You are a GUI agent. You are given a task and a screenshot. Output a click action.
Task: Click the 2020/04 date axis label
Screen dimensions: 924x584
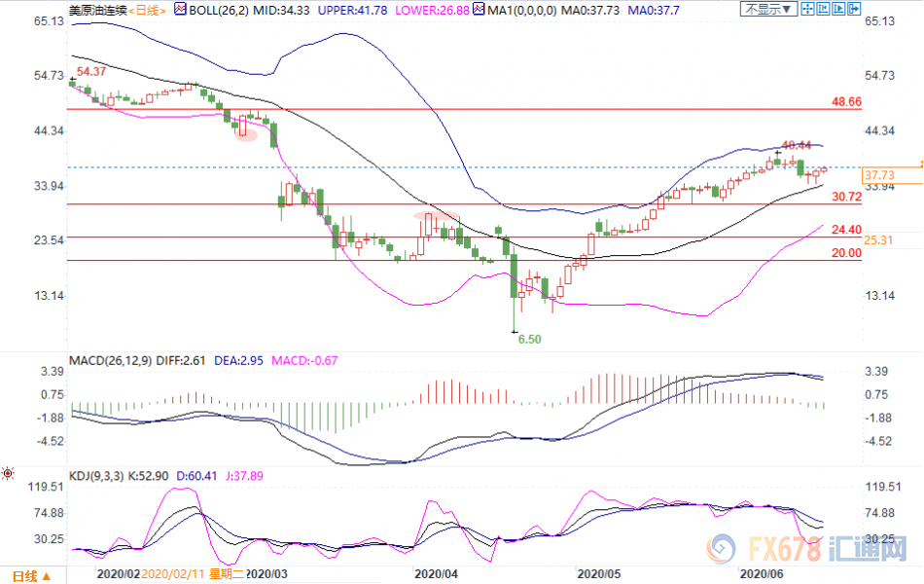[x=436, y=574]
